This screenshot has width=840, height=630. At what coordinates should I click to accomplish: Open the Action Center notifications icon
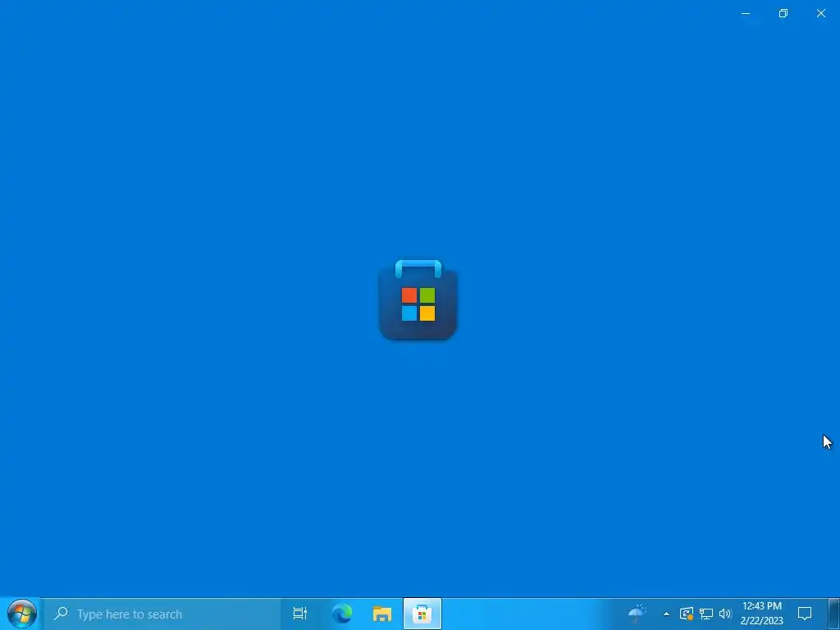point(805,614)
